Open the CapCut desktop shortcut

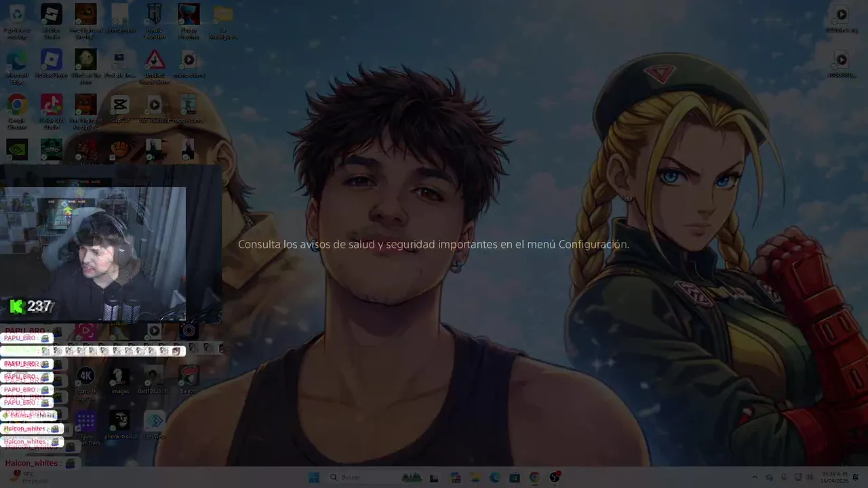coord(120,108)
